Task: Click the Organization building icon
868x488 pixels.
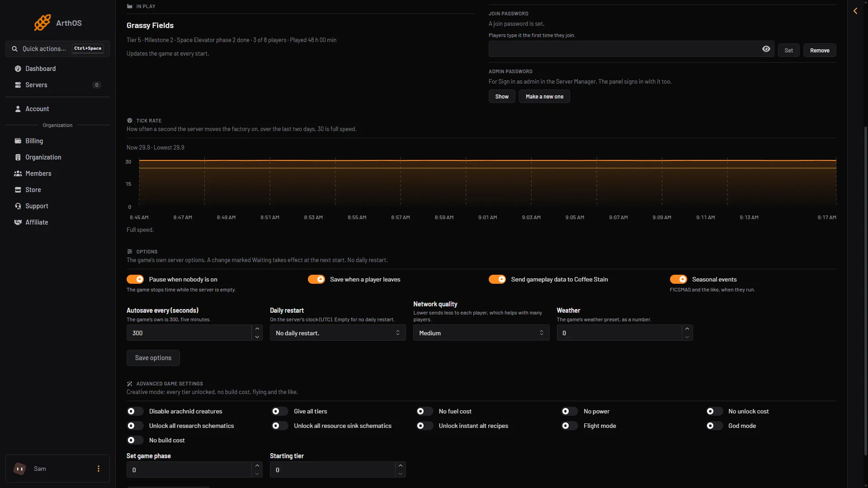Action: coord(18,157)
